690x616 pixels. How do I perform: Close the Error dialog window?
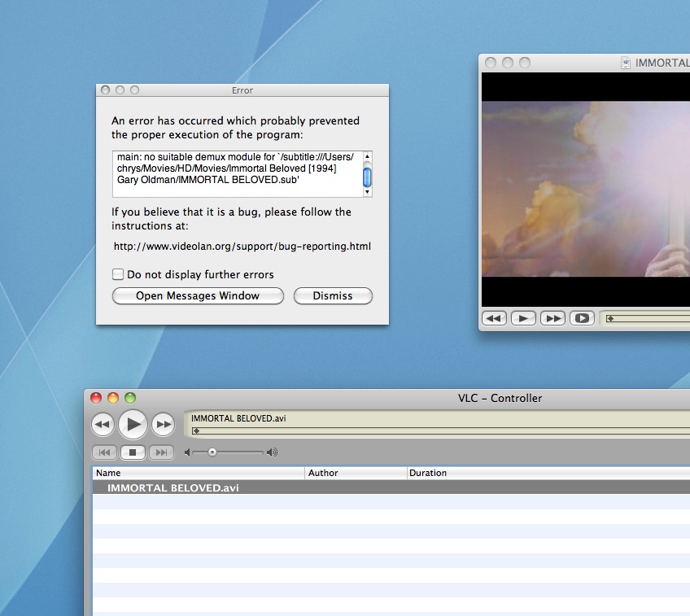pyautogui.click(x=105, y=90)
